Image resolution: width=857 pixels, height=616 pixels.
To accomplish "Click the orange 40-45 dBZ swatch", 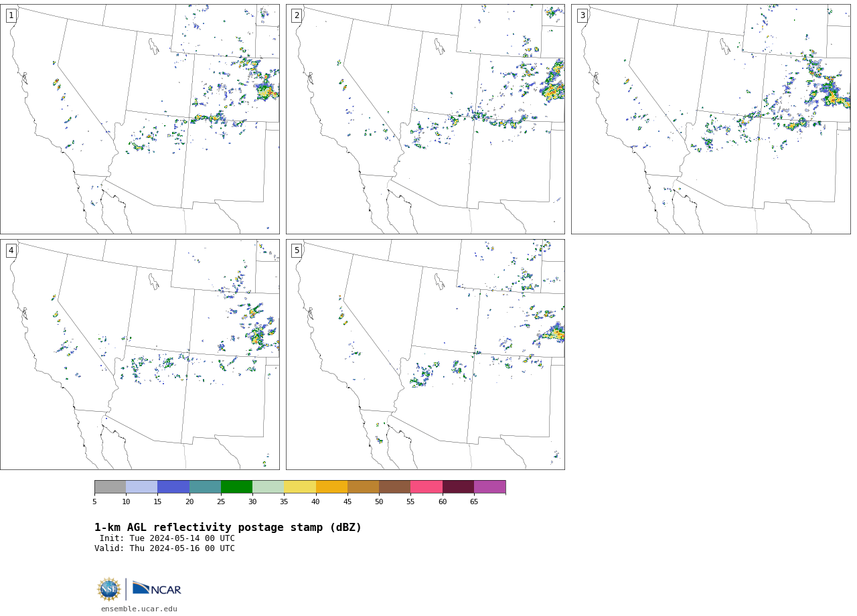I will 331,487.
